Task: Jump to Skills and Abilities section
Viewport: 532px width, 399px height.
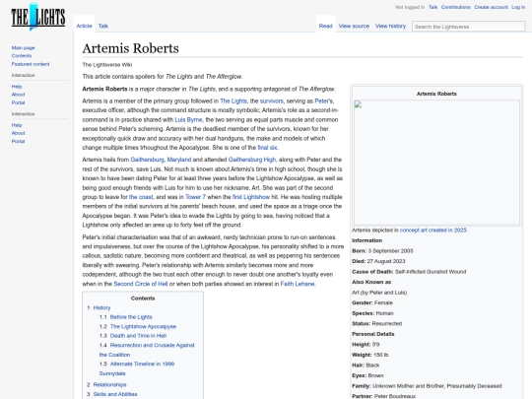Action: point(115,394)
